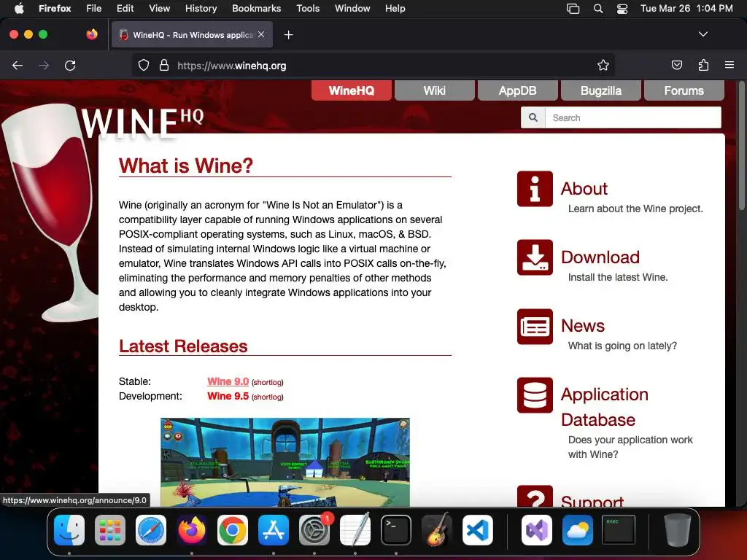
Task: Open the Firefox History menu
Action: coord(201,8)
